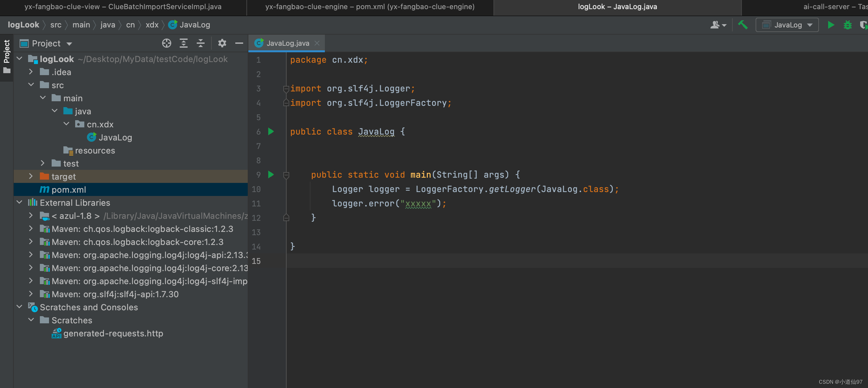The width and height of the screenshot is (868, 388).
Task: Click the getLogger method call in code
Action: [512, 189]
